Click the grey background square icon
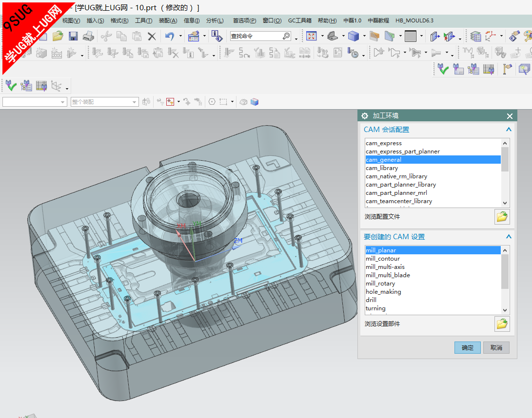This screenshot has width=532, height=418. (x=411, y=36)
